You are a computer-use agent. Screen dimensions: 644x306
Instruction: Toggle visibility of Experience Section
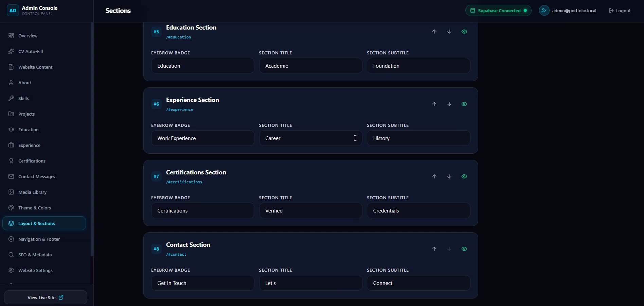point(464,104)
